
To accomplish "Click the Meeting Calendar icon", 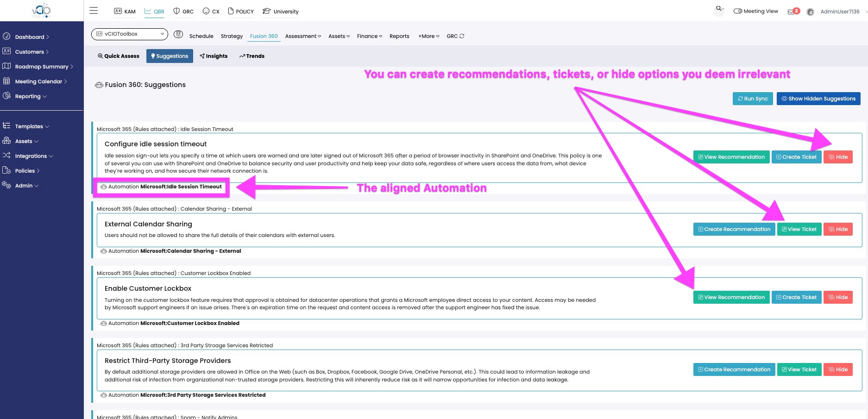I will pos(6,81).
